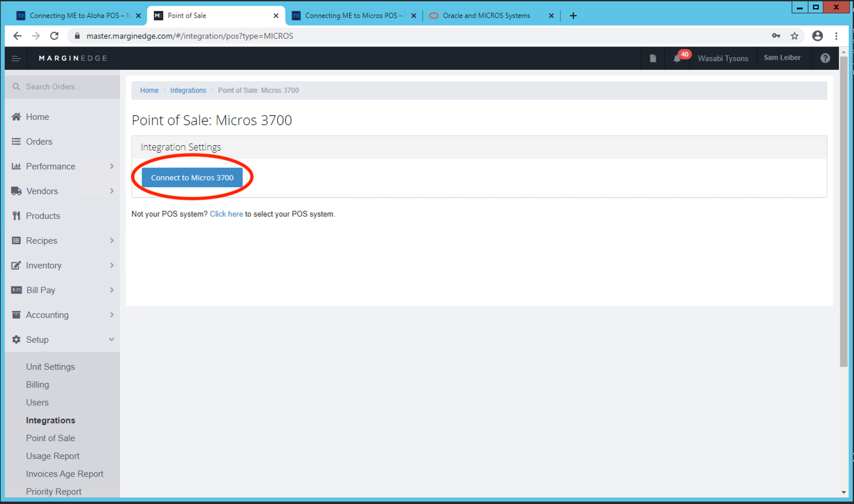Click the browser address bar URL
The image size is (854, 504).
tap(190, 36)
